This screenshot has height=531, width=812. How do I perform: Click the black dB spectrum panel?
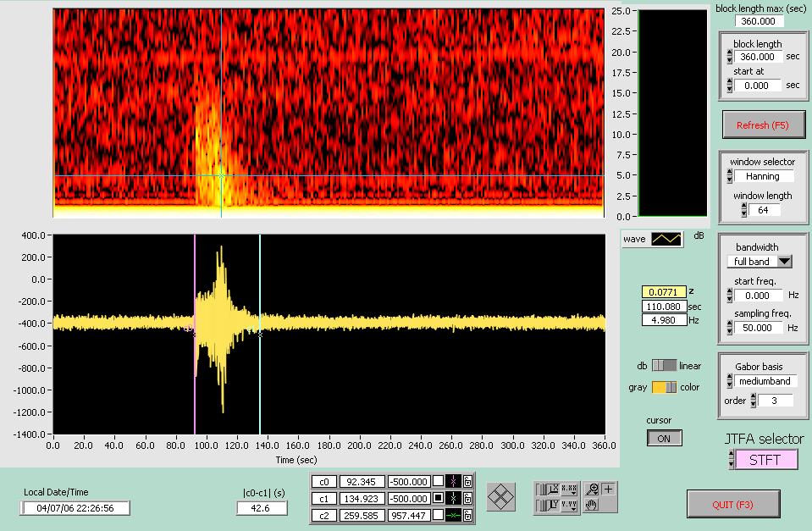coord(673,113)
